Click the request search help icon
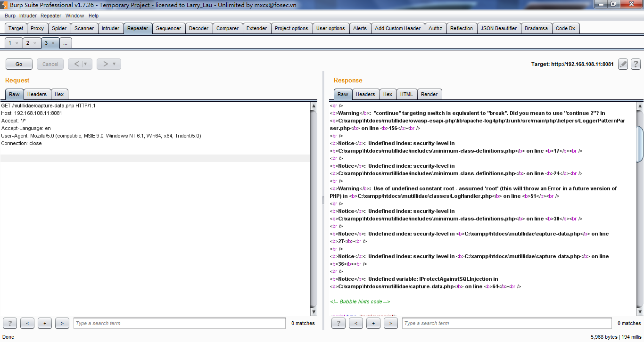This screenshot has height=342, width=644. click(x=9, y=323)
